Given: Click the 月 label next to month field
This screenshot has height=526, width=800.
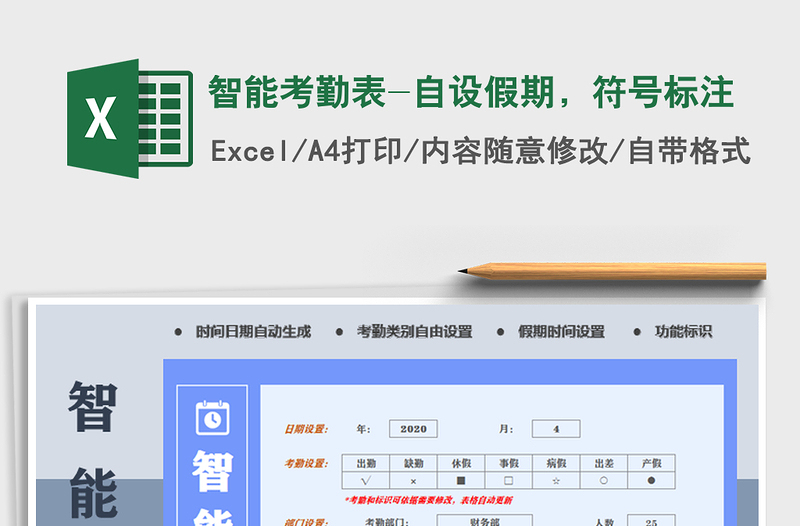Looking at the screenshot, I should pos(506,429).
